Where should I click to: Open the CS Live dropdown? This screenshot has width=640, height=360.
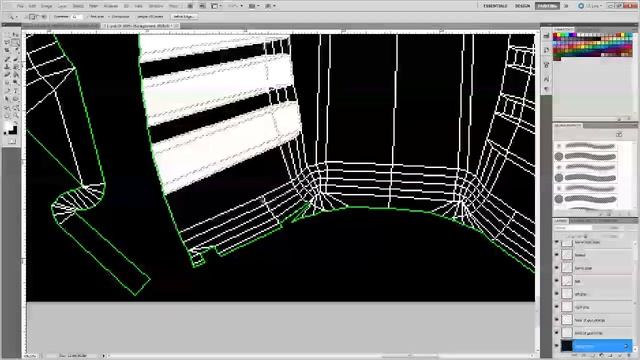(x=589, y=6)
